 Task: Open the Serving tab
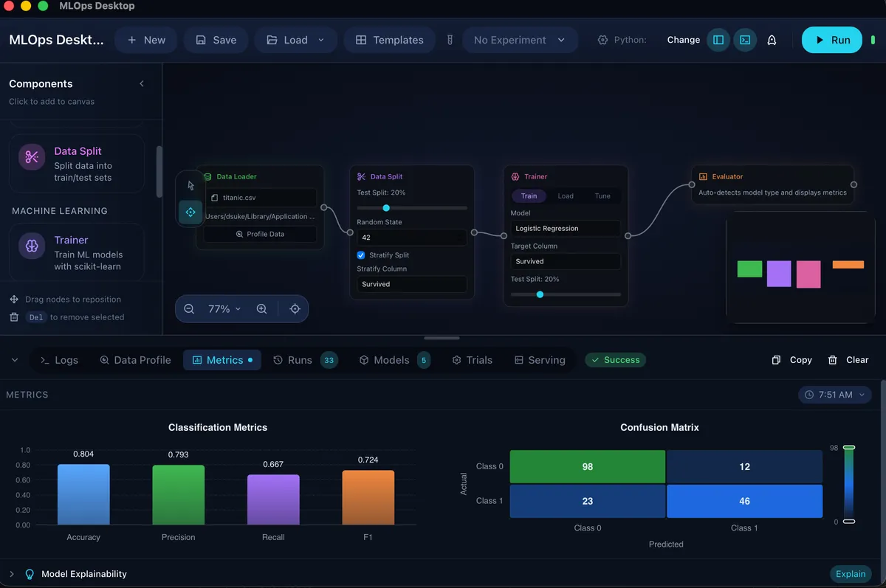click(540, 359)
